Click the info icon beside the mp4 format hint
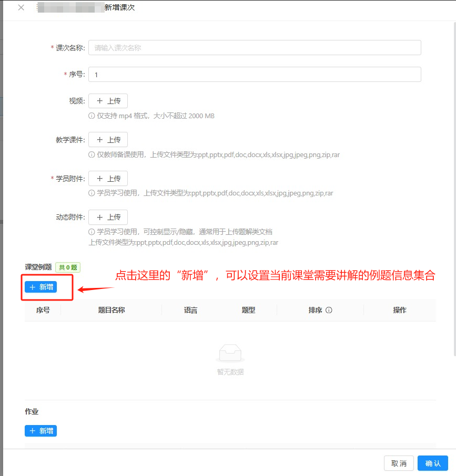This screenshot has width=456, height=476. 92,116
